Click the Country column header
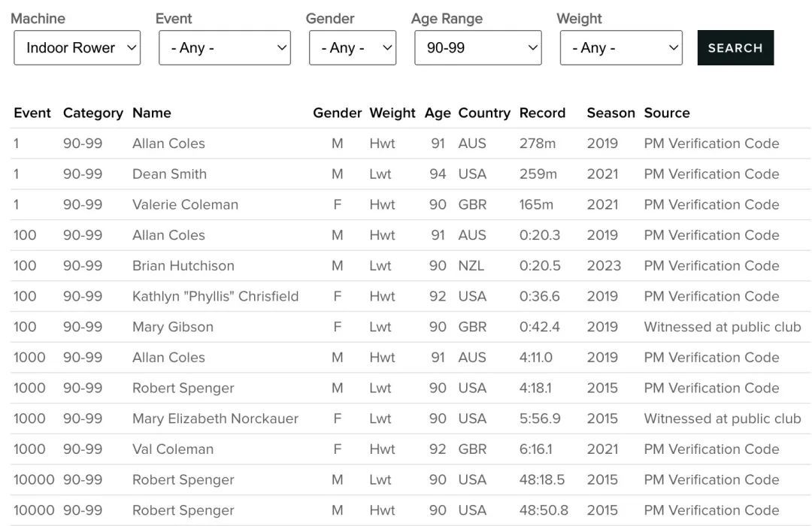The height and width of the screenshot is (526, 812). [484, 113]
